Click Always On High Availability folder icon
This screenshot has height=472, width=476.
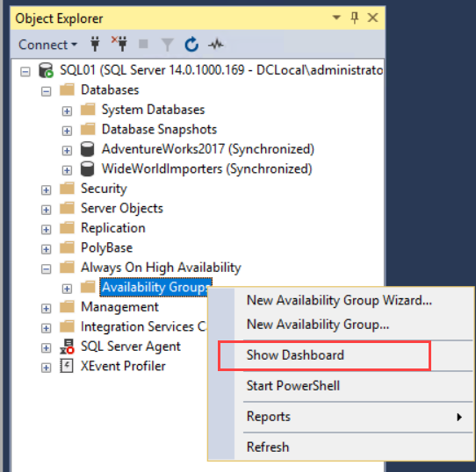[x=67, y=267]
